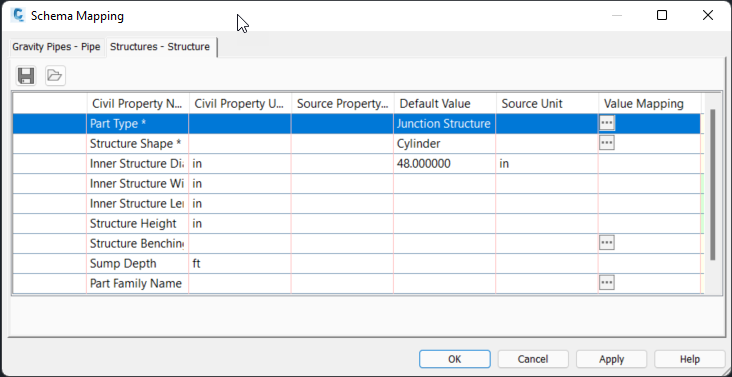
Task: Click the Value Mapping column header
Action: point(650,104)
